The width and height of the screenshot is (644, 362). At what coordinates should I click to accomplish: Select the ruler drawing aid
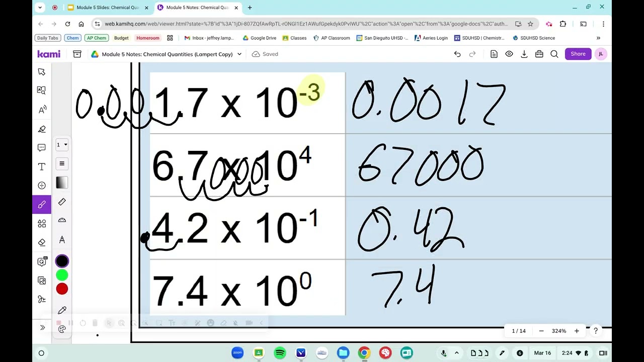coord(62,202)
